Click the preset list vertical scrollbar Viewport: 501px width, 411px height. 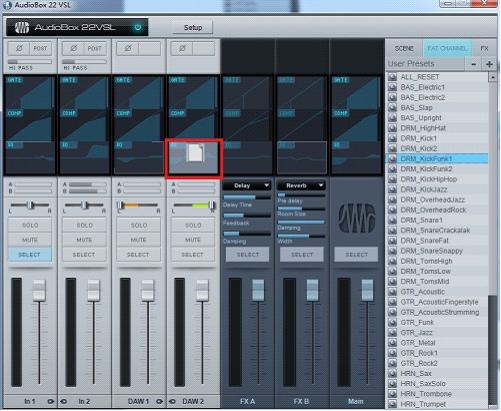click(x=492, y=240)
